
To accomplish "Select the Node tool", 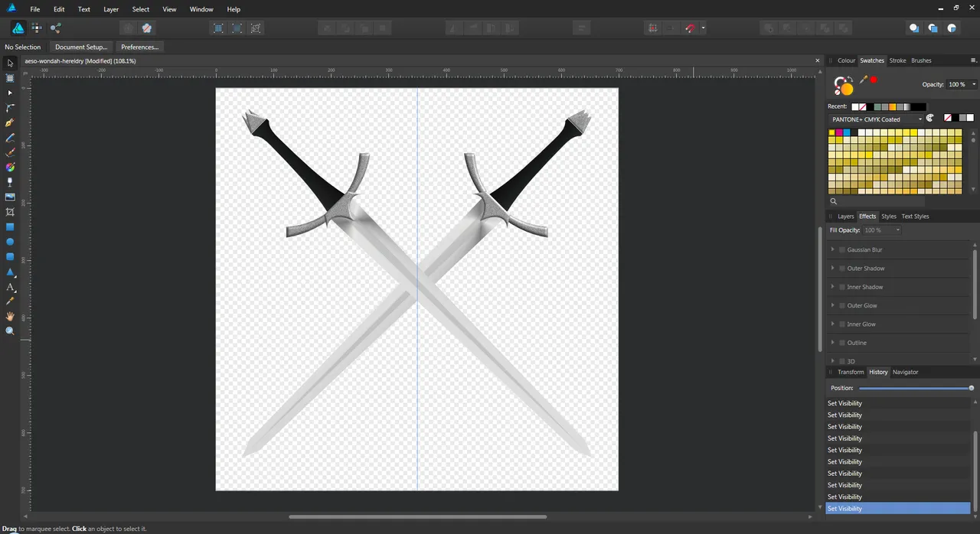I will pos(10,93).
